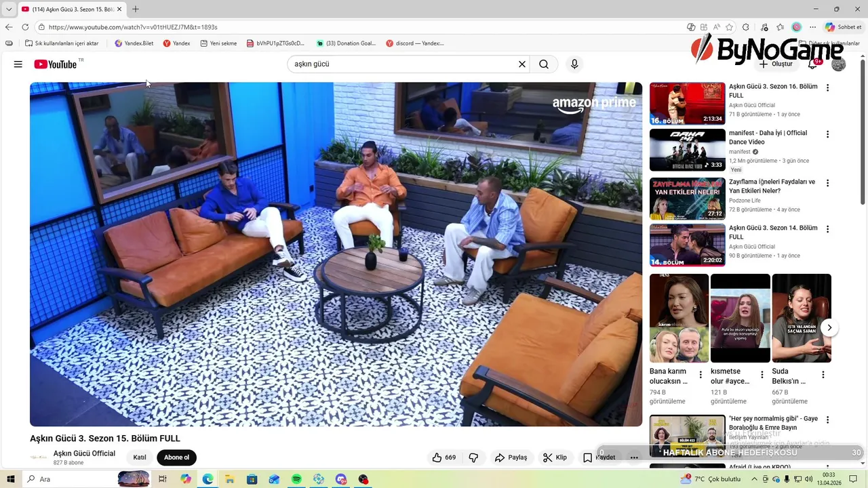Open options for Bana karım olucaksın short
Screen dimensions: 868x488
[701, 375]
